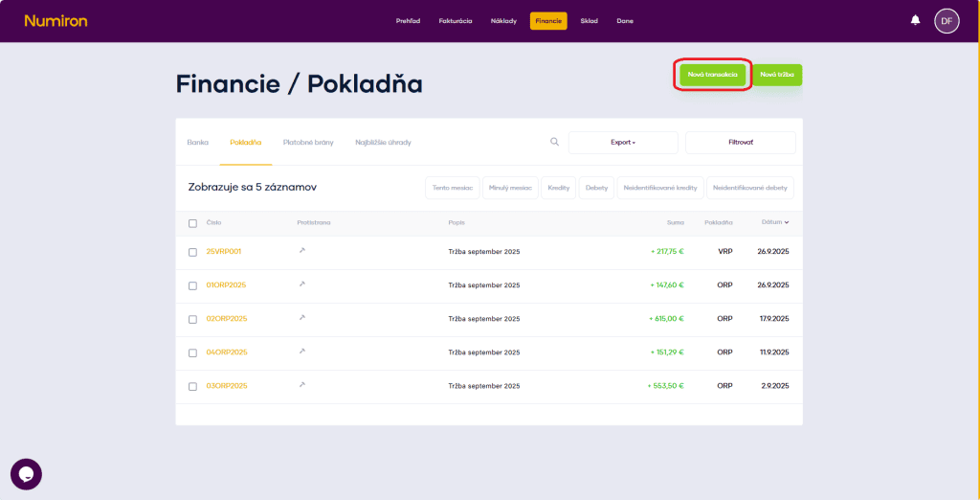Apply the Minulý mesiac quick filter

[x=511, y=188]
